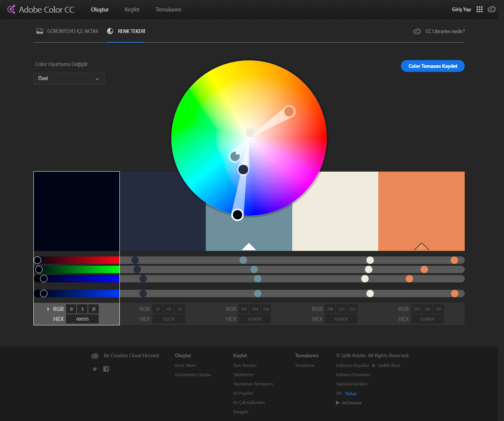
Task: Open Tüm Temalar footer link
Action: [245, 365]
